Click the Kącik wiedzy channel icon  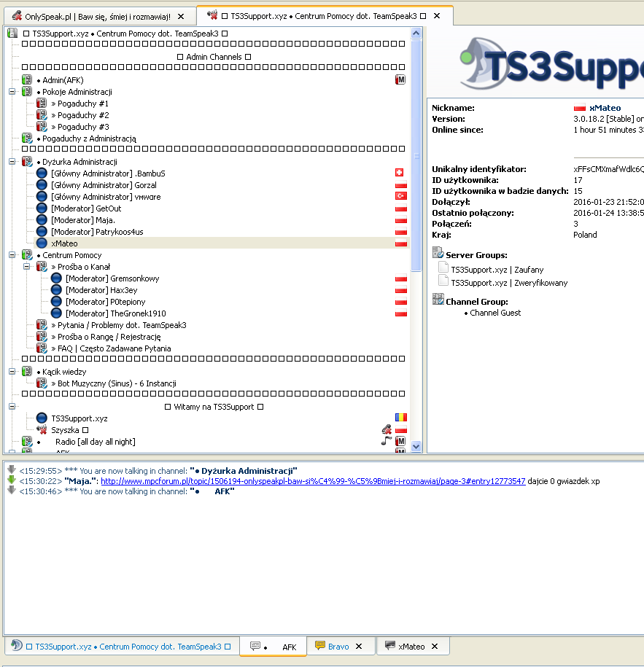(27, 371)
